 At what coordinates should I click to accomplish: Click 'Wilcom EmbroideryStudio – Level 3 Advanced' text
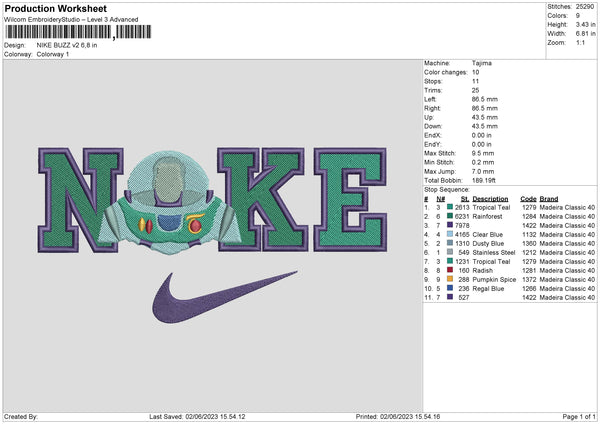[71, 20]
